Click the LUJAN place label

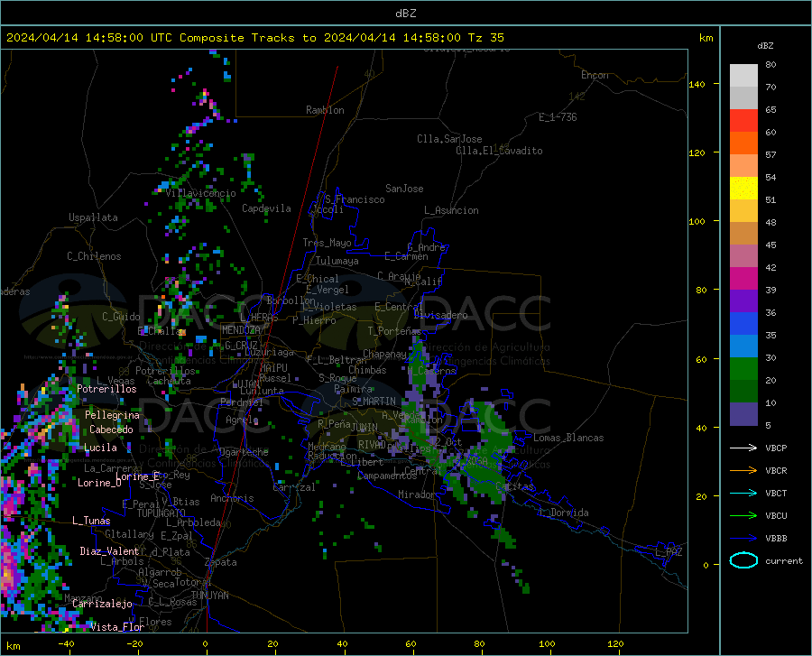(x=246, y=384)
